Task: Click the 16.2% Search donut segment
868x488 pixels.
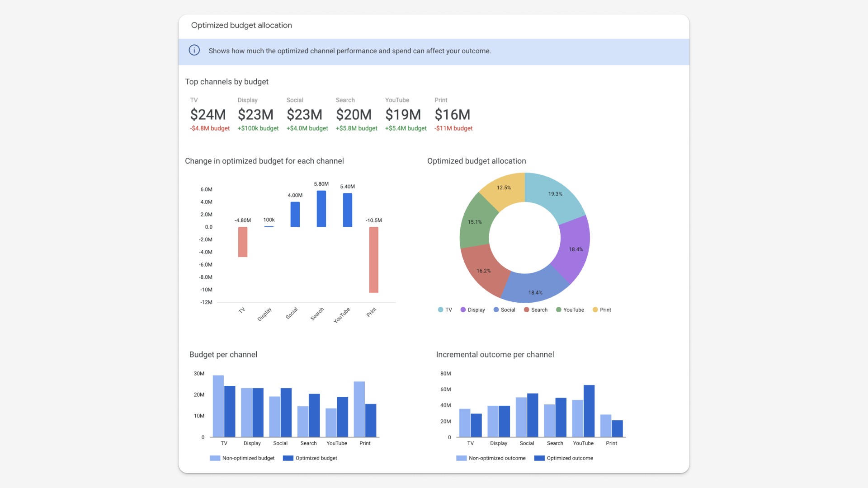Action: coord(483,271)
